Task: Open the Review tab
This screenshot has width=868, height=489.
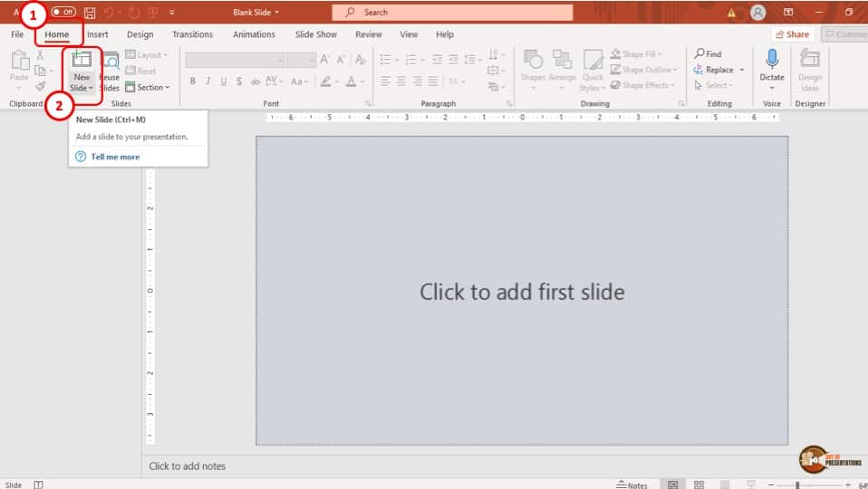Action: [x=368, y=34]
